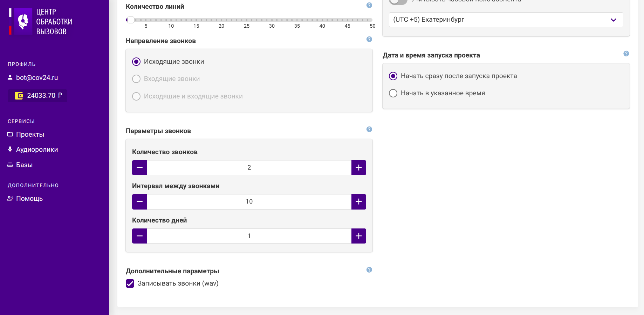Image resolution: width=644 pixels, height=315 pixels.
Task: Open Помощь in the sidebar
Action: pos(29,199)
